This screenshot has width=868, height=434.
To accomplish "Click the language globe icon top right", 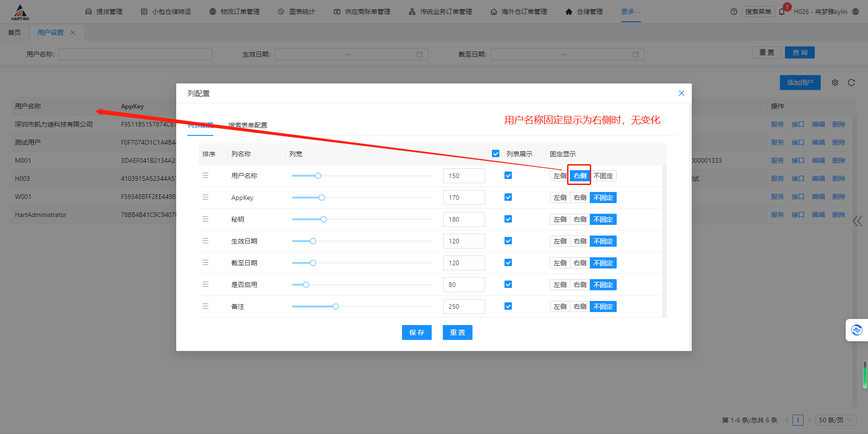I will [x=855, y=12].
